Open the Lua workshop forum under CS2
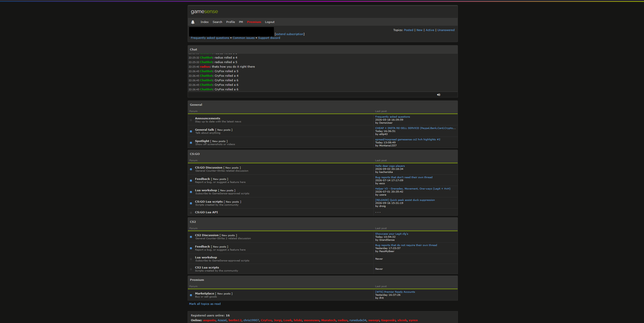This screenshot has height=323, width=644. pos(206,257)
